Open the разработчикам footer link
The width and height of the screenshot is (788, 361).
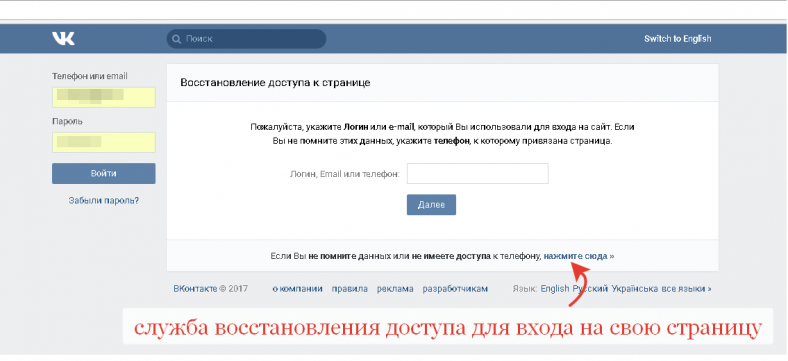(x=455, y=289)
